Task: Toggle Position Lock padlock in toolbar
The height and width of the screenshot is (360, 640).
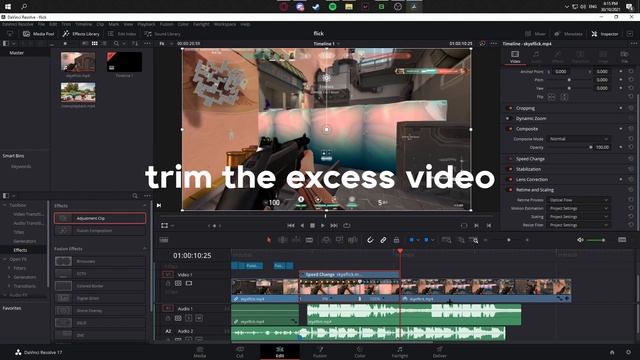Action: point(396,240)
